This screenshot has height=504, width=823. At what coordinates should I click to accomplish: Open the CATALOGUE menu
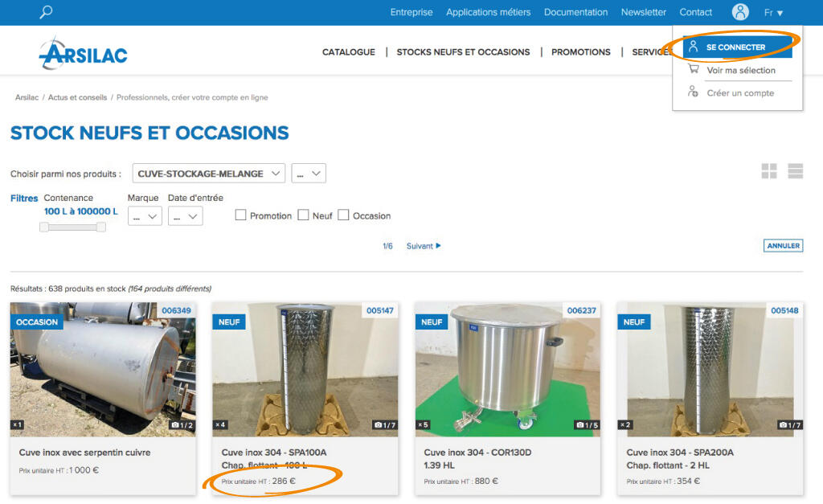click(x=349, y=52)
